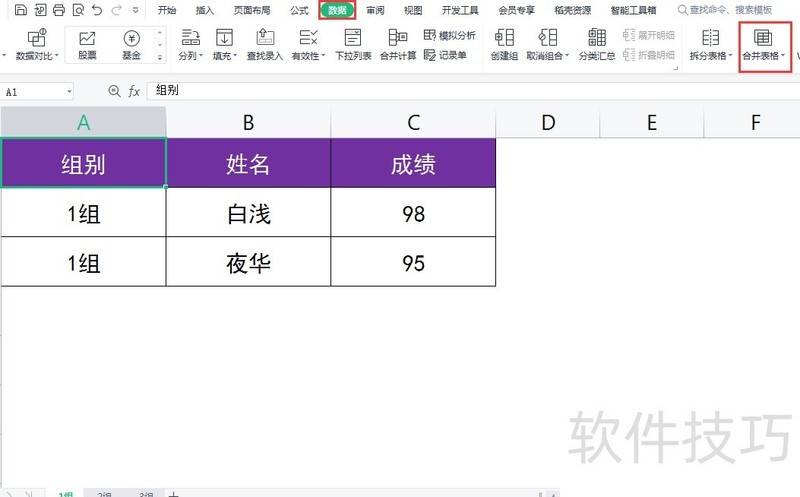
Task: Run 分类汇总 subtotal tool
Action: click(x=597, y=45)
